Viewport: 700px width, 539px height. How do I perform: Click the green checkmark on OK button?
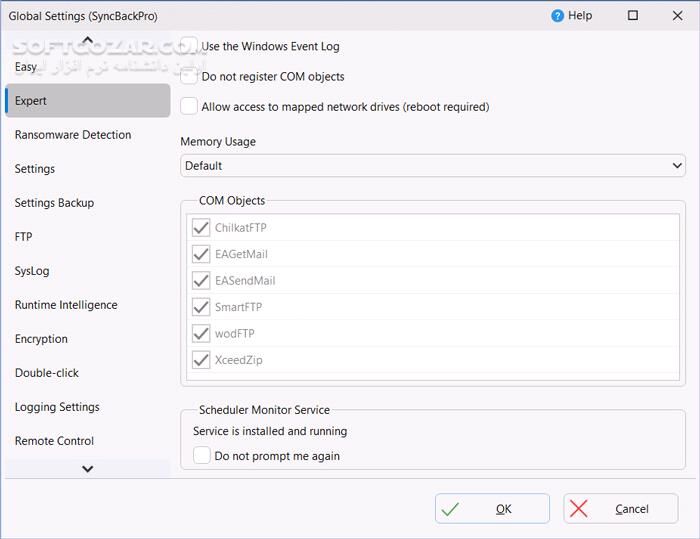coord(450,509)
